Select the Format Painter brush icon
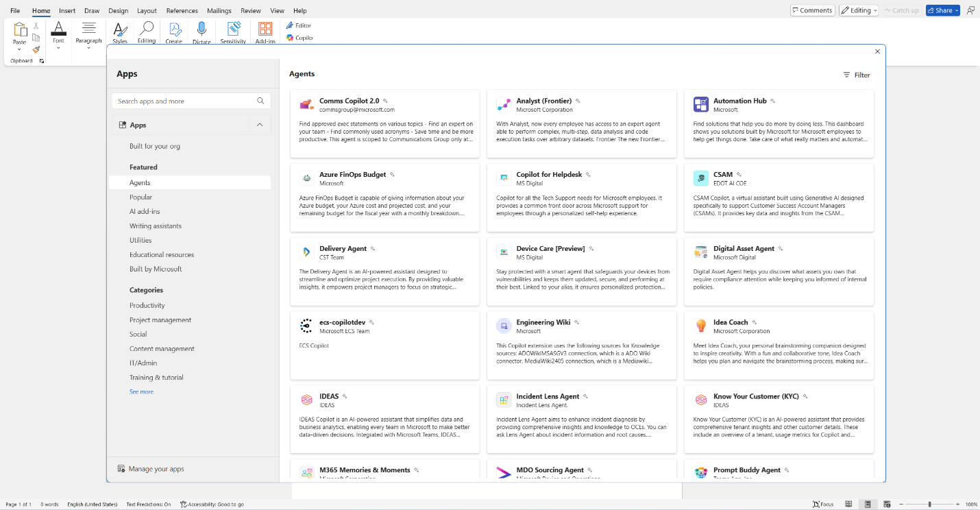 36,49
